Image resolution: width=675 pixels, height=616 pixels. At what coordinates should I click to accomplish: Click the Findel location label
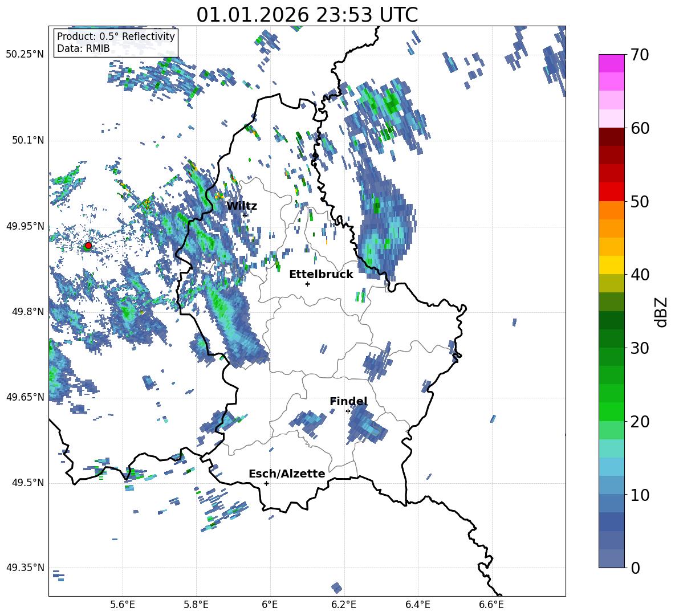pyautogui.click(x=348, y=401)
